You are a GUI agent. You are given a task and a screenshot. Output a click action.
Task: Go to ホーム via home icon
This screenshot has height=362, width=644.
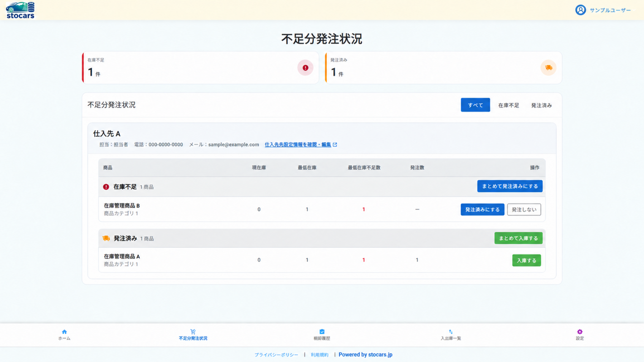pos(64,332)
